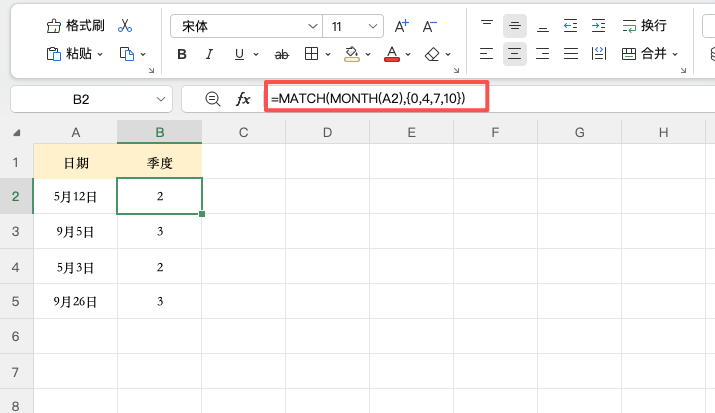Open the font name 宋体 dropdown
This screenshot has width=715, height=413.
[312, 26]
